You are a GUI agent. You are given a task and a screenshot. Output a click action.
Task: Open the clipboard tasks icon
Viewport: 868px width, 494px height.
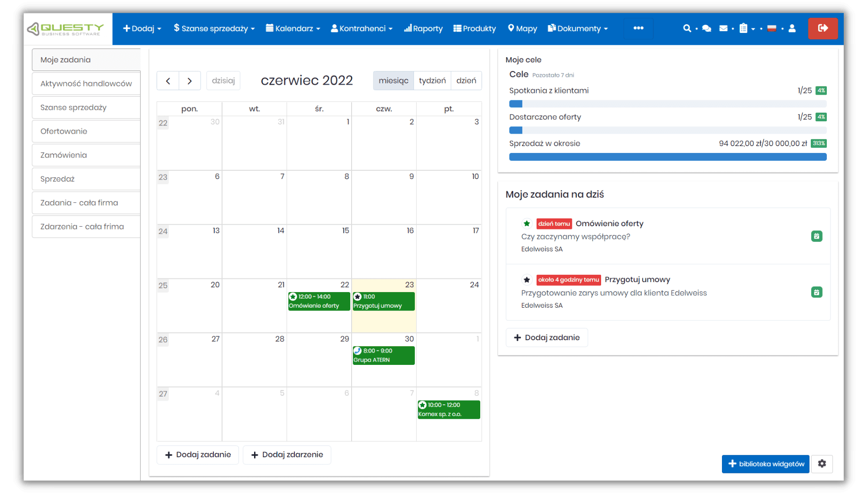[x=743, y=28]
